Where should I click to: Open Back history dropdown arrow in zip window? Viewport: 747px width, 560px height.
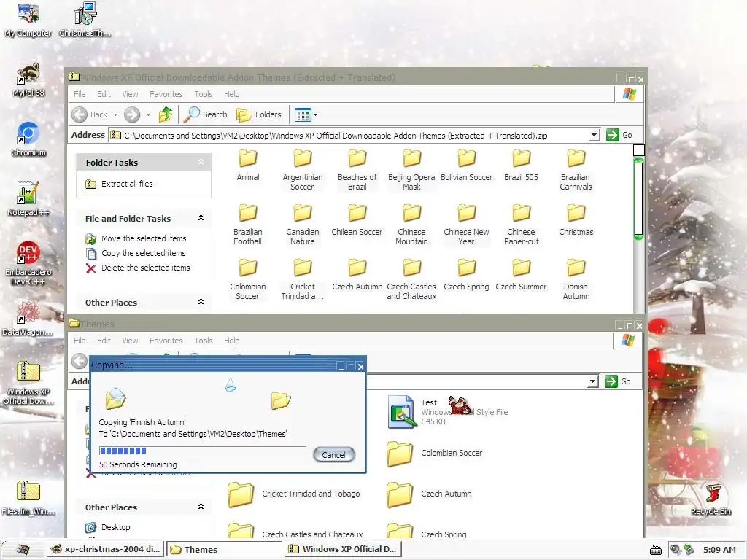[x=115, y=114]
